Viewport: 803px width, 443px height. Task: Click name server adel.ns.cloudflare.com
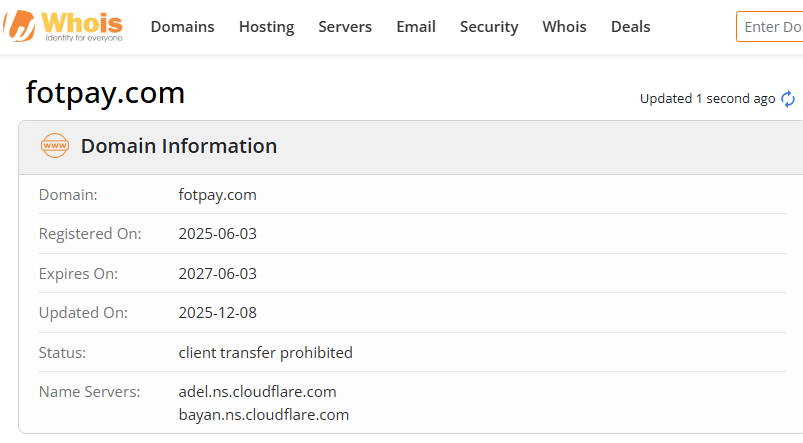pyautogui.click(x=257, y=391)
